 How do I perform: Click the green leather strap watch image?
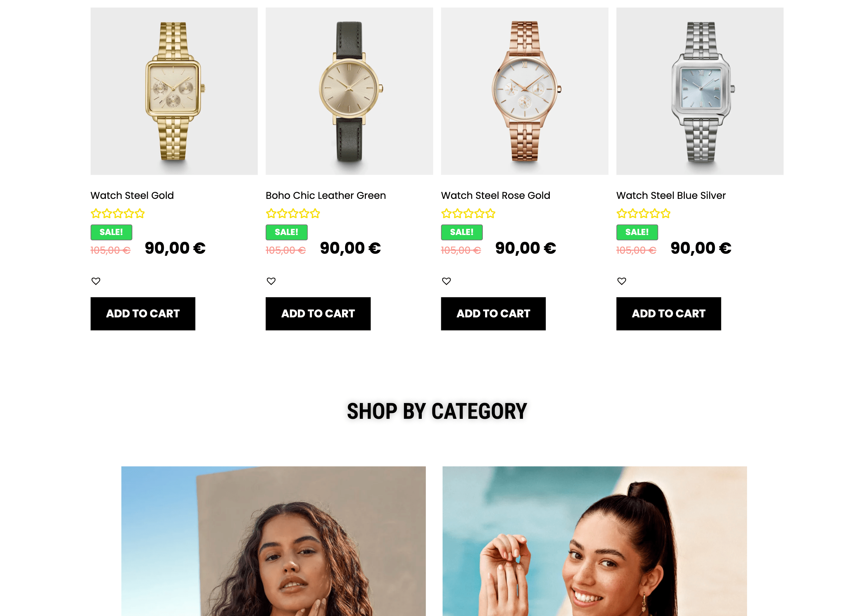349,91
